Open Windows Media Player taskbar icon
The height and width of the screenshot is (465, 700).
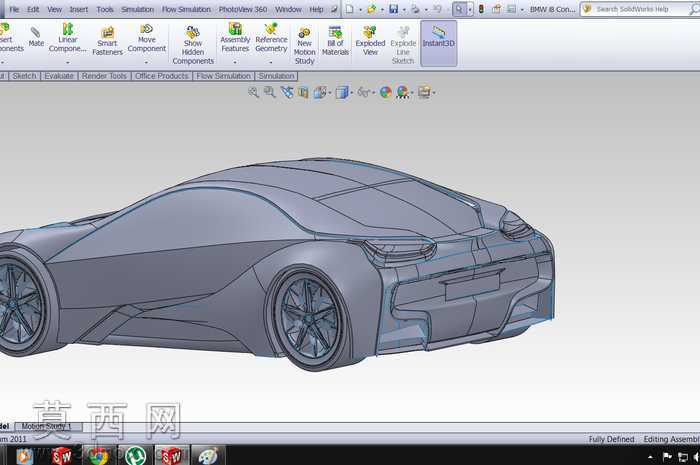click(24, 456)
